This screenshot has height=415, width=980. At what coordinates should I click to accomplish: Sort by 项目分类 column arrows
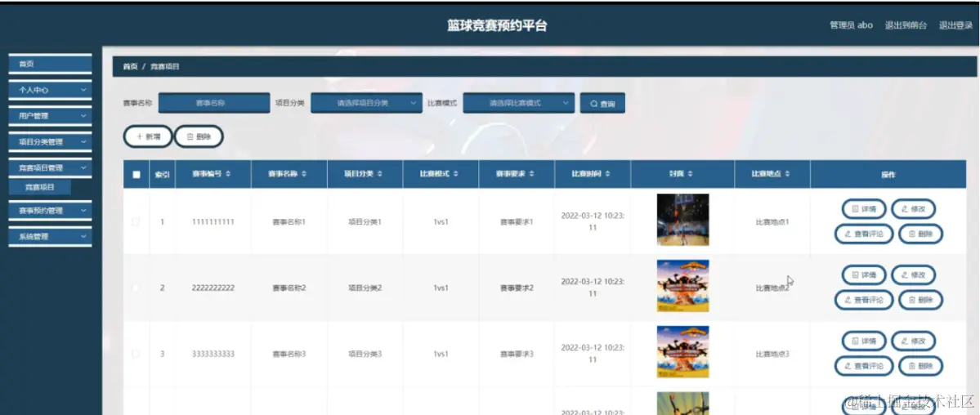click(x=379, y=174)
